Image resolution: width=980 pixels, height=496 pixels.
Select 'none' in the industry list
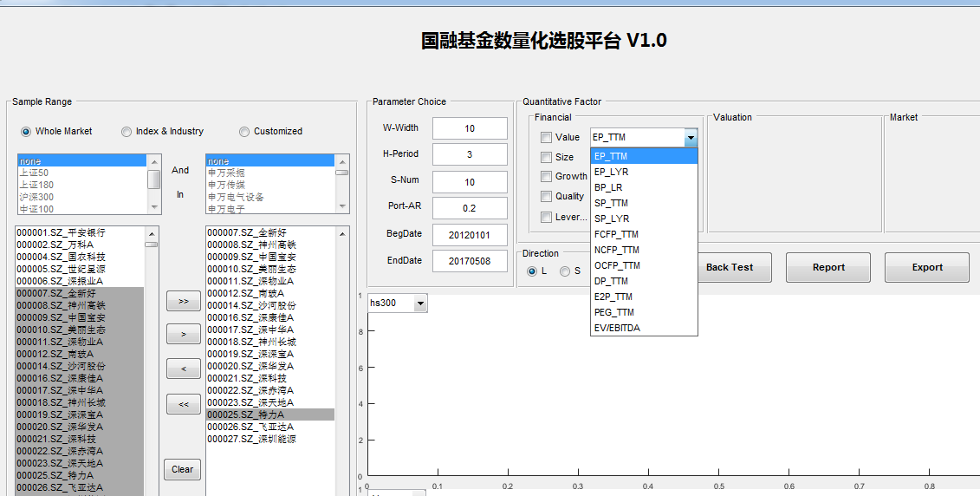tap(270, 161)
